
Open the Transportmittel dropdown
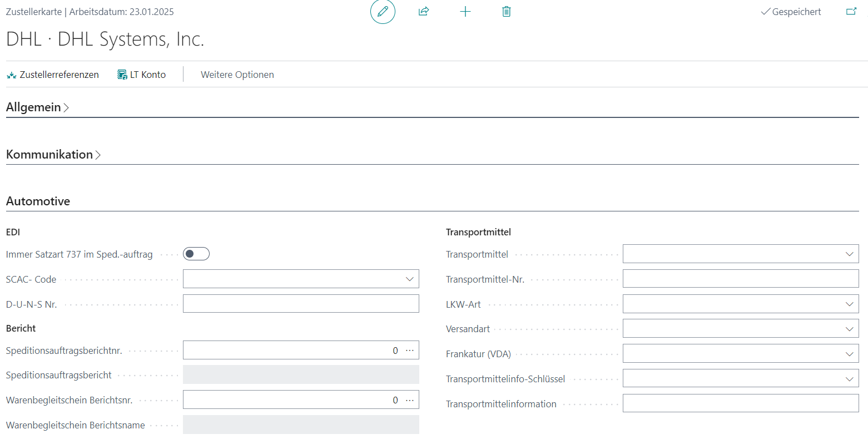(x=849, y=254)
